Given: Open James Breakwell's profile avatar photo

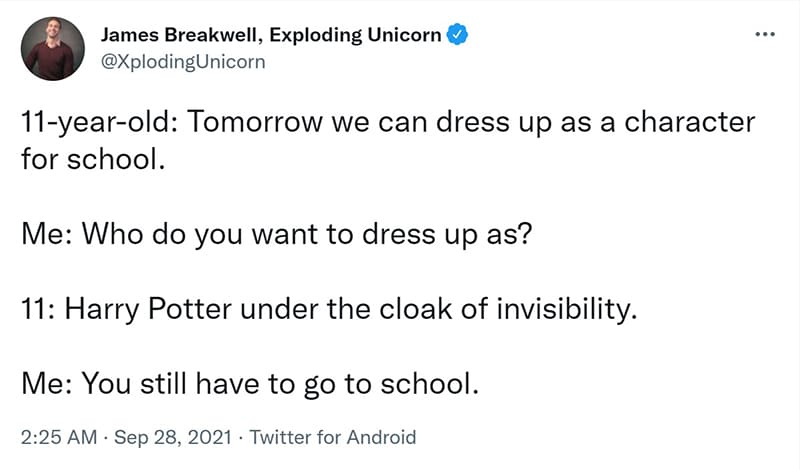Looking at the screenshot, I should [53, 48].
